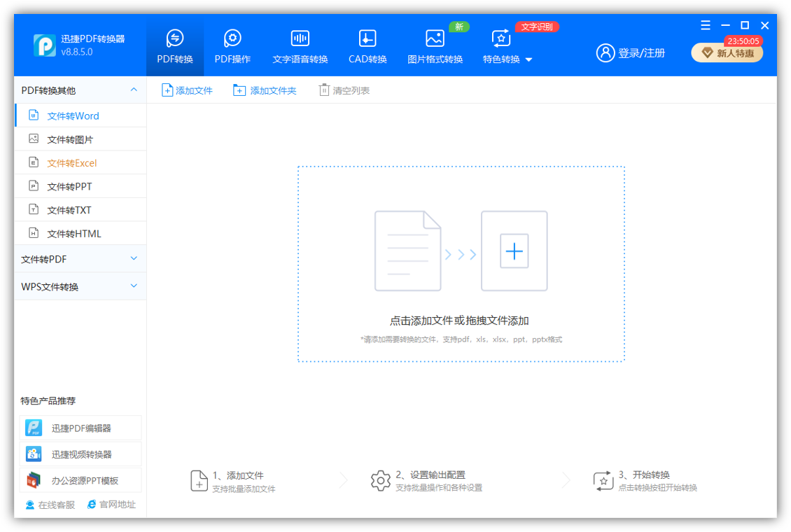Expand the WPS文件转换 section
This screenshot has height=532, width=791.
80,286
